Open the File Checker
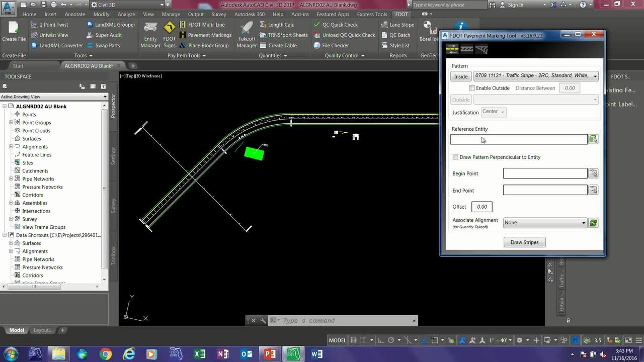644x362 pixels. pyautogui.click(x=331, y=45)
